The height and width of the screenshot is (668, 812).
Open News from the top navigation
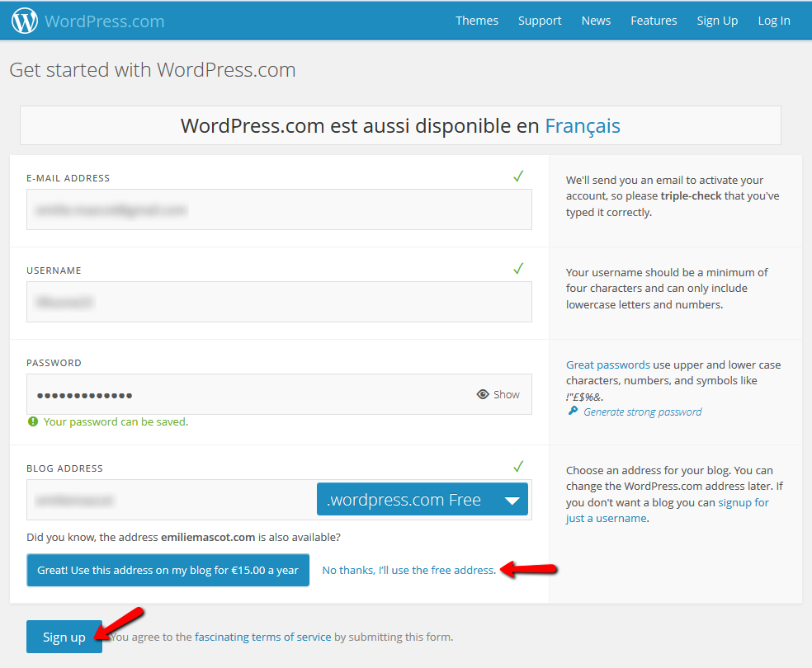(596, 21)
